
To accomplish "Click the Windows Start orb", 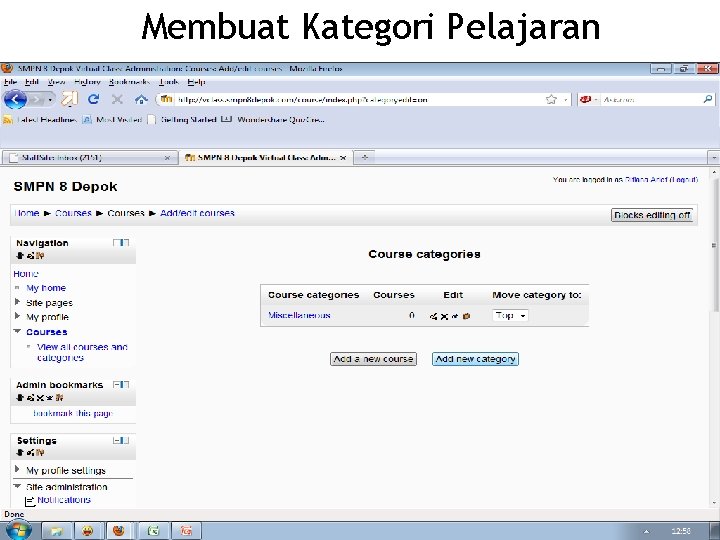I will pos(18,530).
